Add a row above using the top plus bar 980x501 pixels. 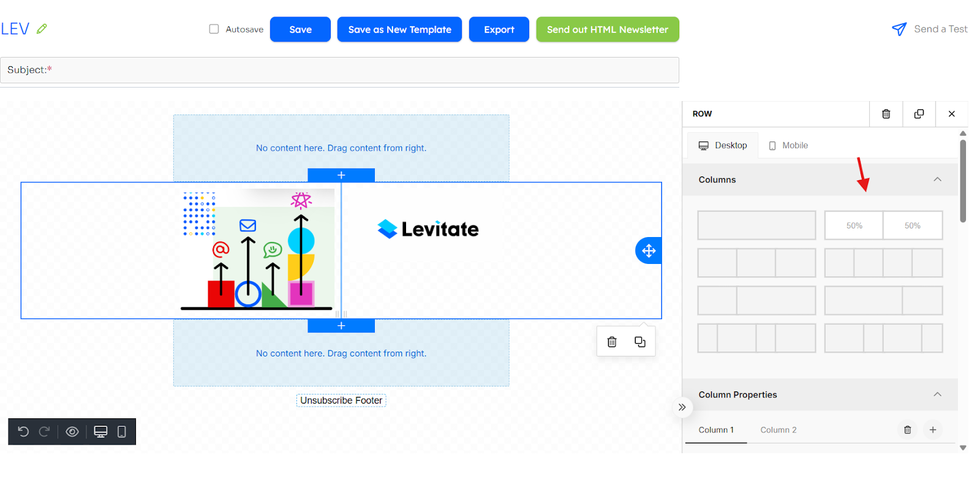[341, 175]
